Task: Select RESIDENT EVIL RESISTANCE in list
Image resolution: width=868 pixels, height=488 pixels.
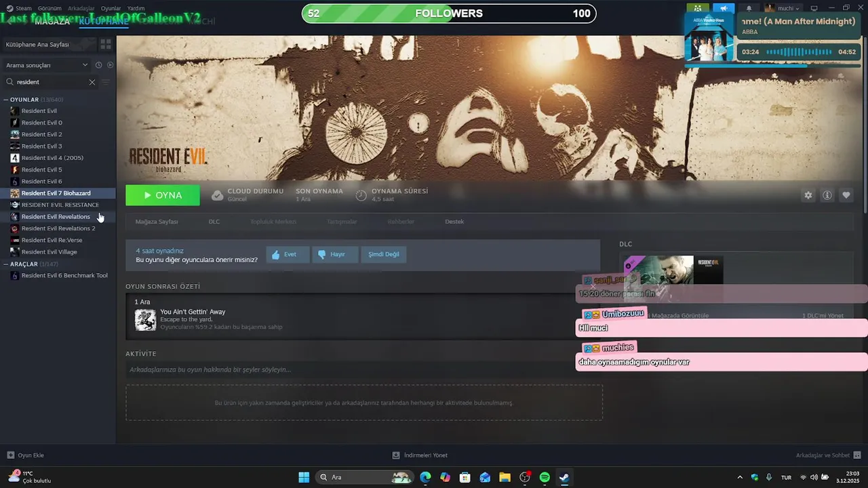Action: point(60,205)
